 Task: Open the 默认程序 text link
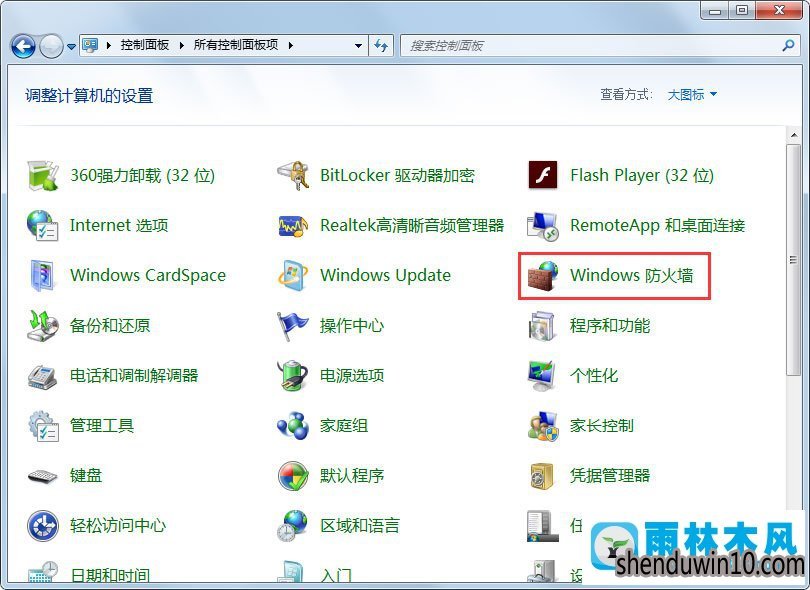click(352, 476)
